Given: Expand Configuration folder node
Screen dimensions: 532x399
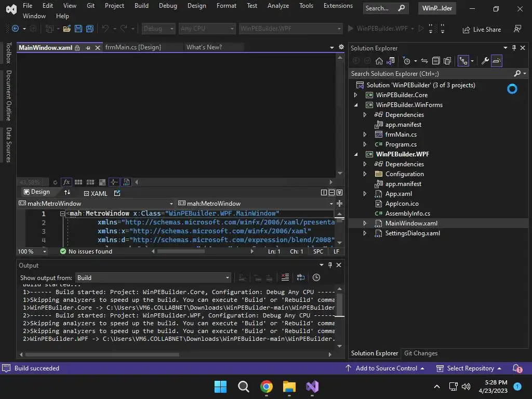Looking at the screenshot, I should click(x=365, y=174).
